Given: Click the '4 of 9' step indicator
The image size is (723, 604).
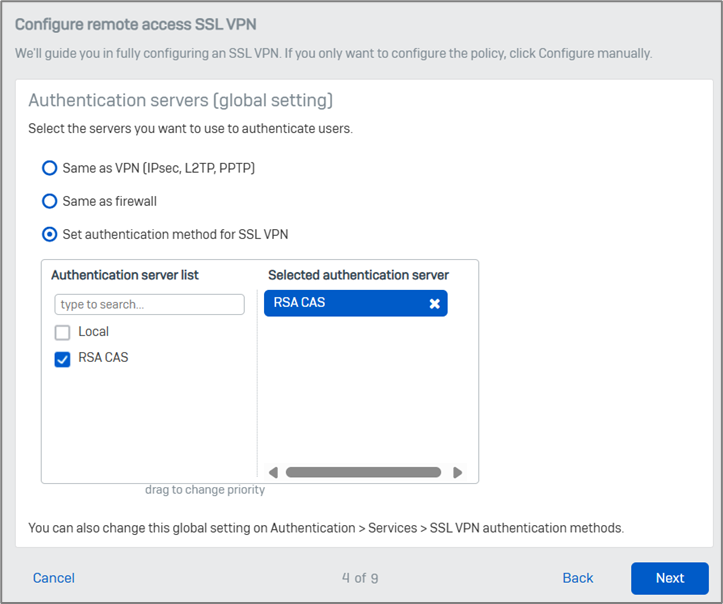Looking at the screenshot, I should pyautogui.click(x=360, y=578).
